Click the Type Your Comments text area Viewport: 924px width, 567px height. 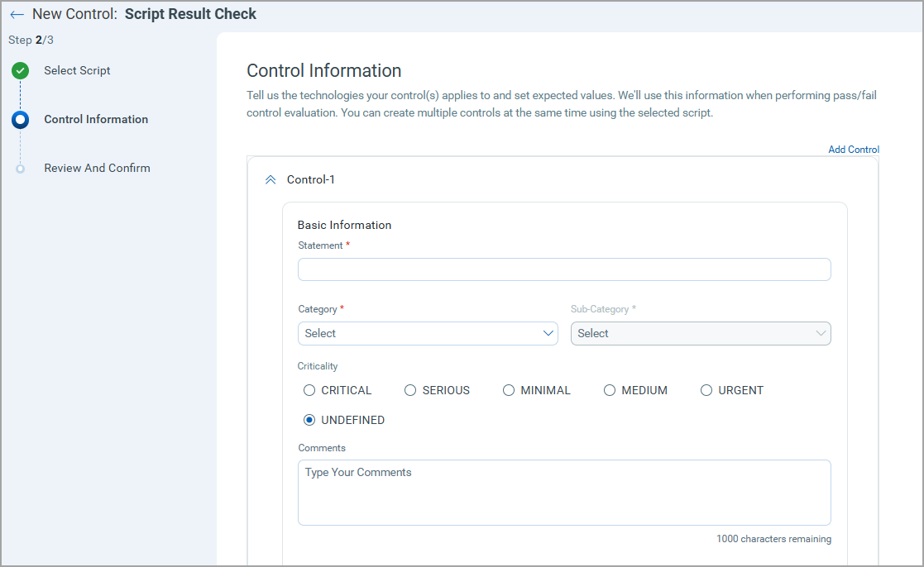click(564, 491)
